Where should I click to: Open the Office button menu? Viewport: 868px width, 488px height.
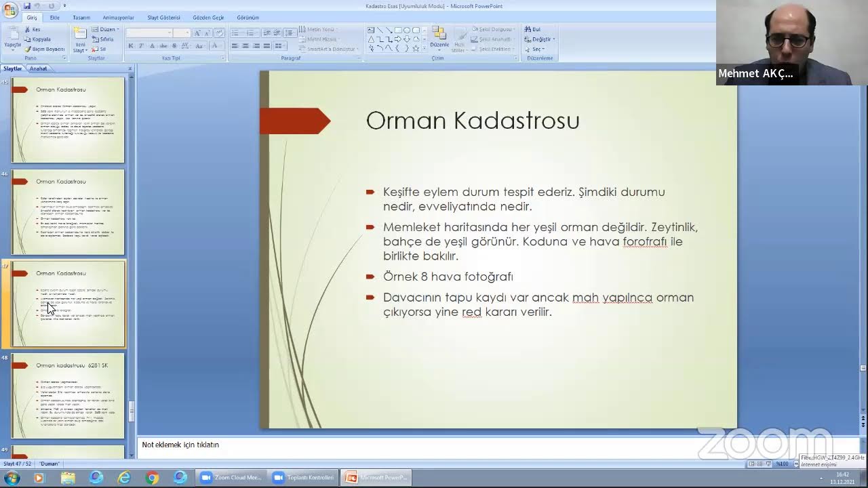click(x=9, y=9)
